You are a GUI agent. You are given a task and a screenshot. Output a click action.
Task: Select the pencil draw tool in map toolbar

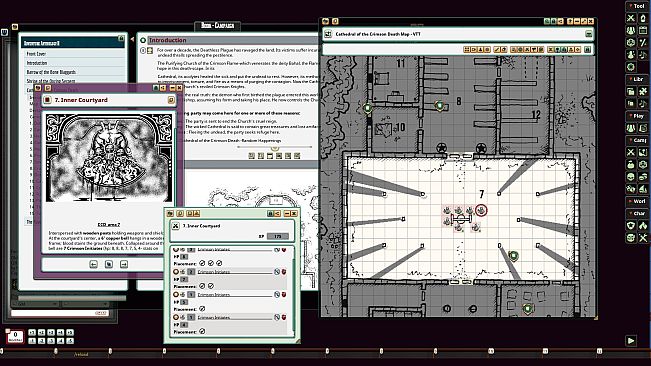(497, 49)
